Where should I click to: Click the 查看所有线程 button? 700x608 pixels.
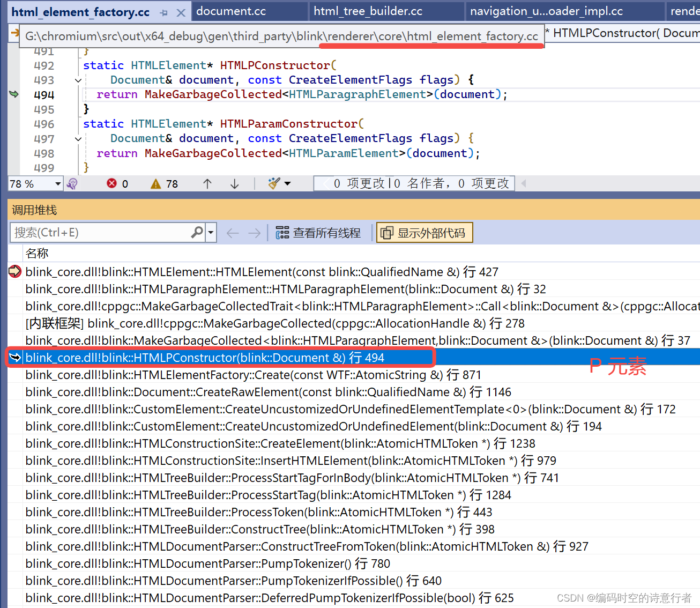click(318, 233)
